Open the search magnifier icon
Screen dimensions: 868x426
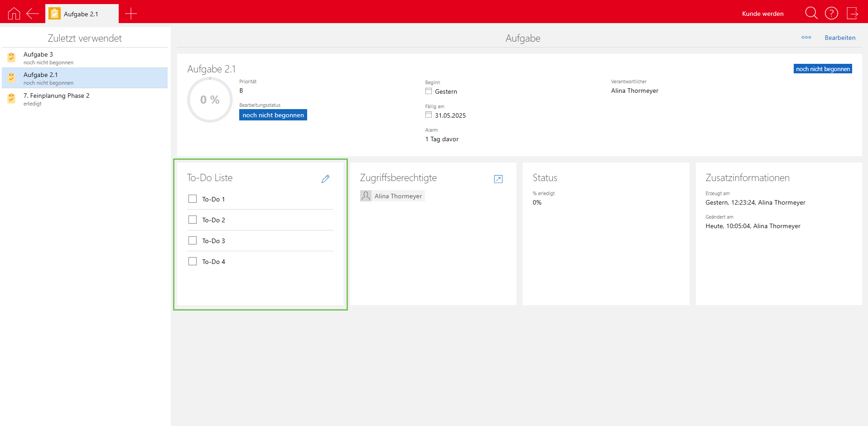[x=811, y=13]
